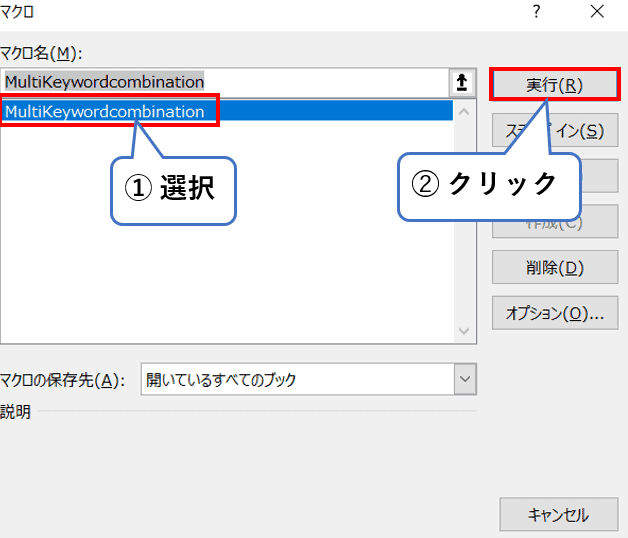
Task: Open the オプション(O)... macro options
Action: (554, 313)
